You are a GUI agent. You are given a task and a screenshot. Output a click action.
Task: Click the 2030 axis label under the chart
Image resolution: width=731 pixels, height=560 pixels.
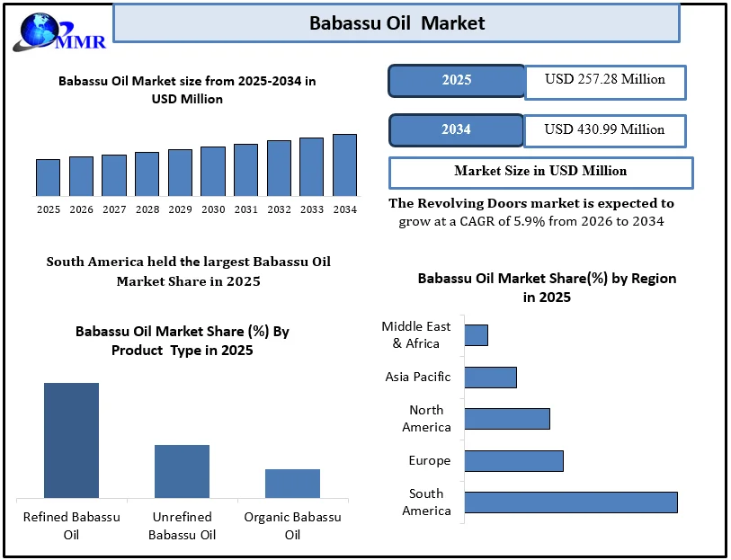[213, 209]
